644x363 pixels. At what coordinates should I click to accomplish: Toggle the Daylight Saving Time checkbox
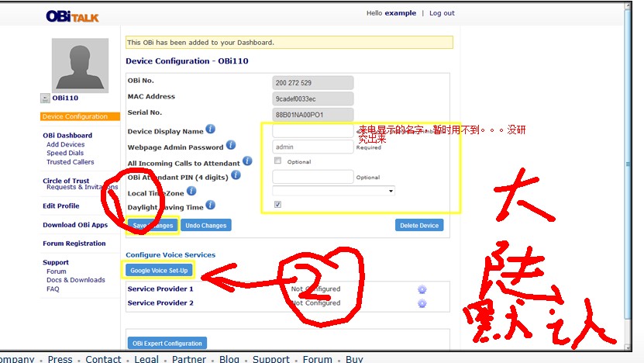(277, 204)
